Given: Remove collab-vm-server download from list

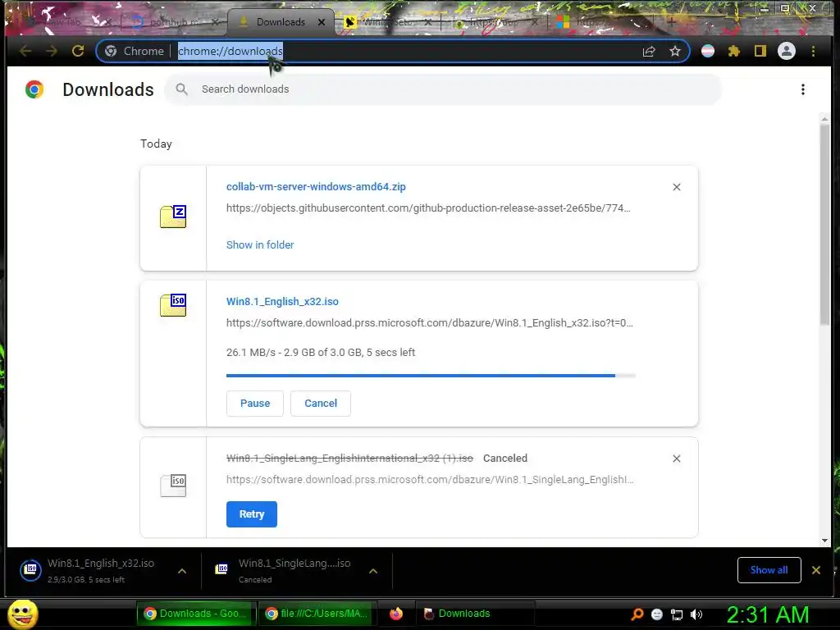Looking at the screenshot, I should [x=677, y=187].
